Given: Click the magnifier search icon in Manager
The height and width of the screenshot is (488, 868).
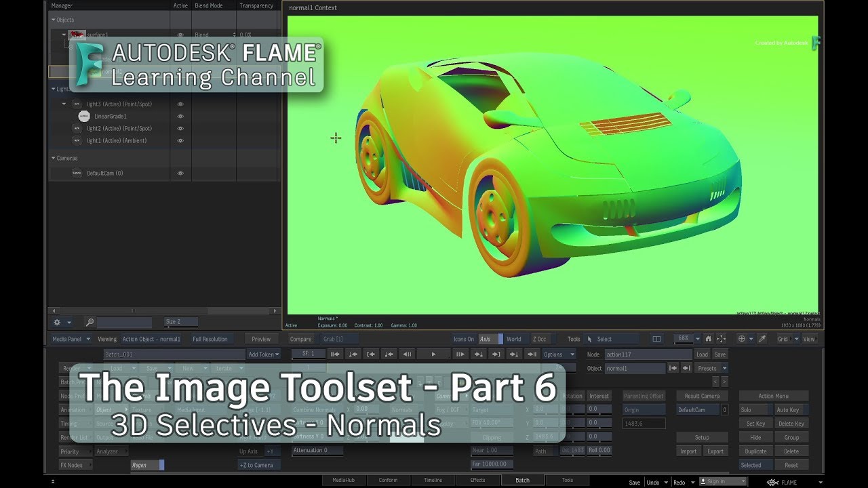Looking at the screenshot, I should coord(90,323).
